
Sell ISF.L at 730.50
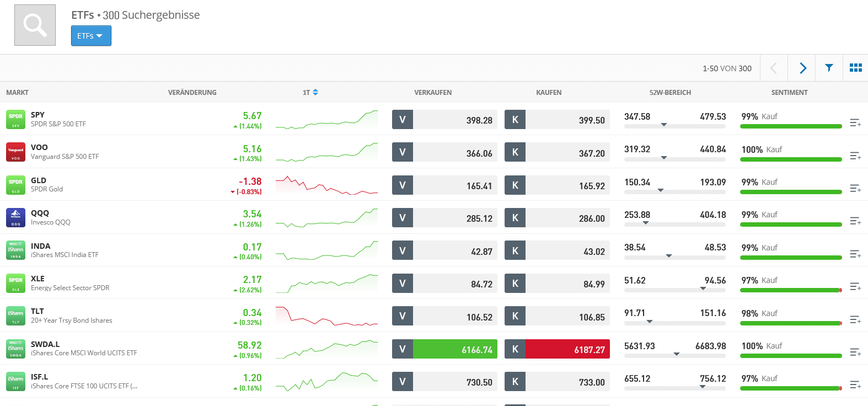444,382
